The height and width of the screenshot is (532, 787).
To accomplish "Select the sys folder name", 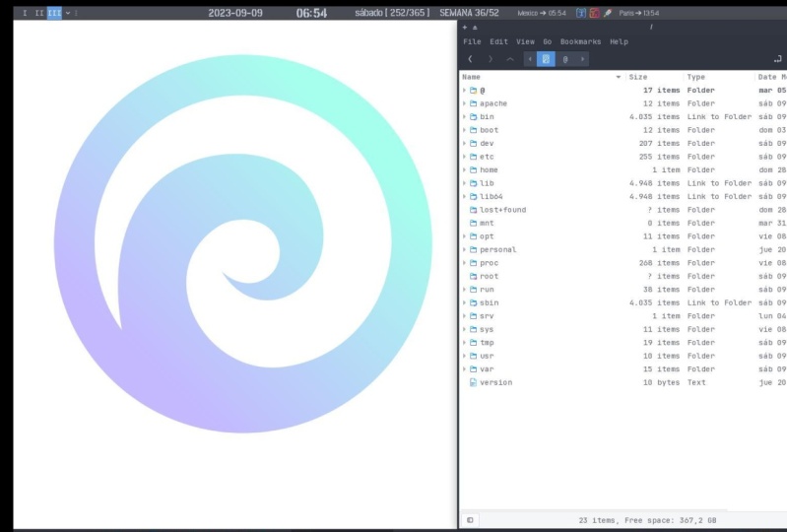I will coord(487,329).
